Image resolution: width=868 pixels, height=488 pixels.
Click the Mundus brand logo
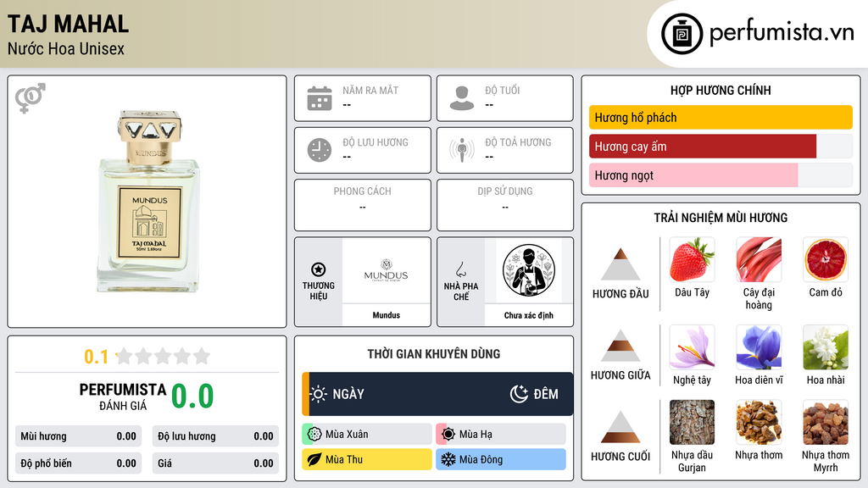(386, 270)
